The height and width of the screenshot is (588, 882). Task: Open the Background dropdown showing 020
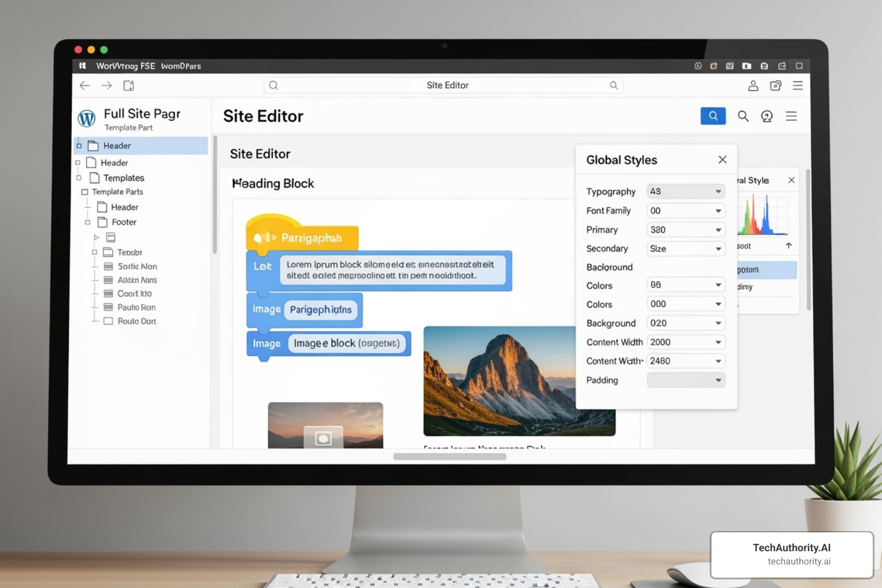(686, 323)
